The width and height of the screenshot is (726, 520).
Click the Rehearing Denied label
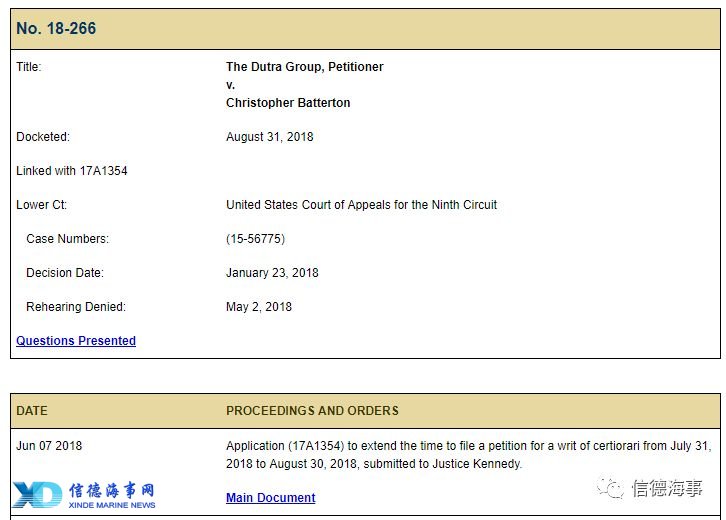[76, 307]
